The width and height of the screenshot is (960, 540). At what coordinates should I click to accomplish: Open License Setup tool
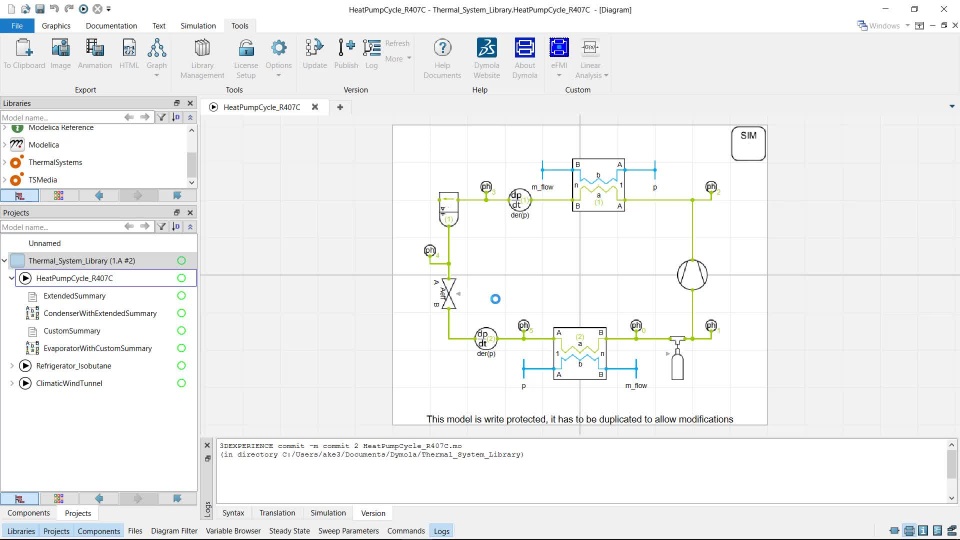(246, 59)
